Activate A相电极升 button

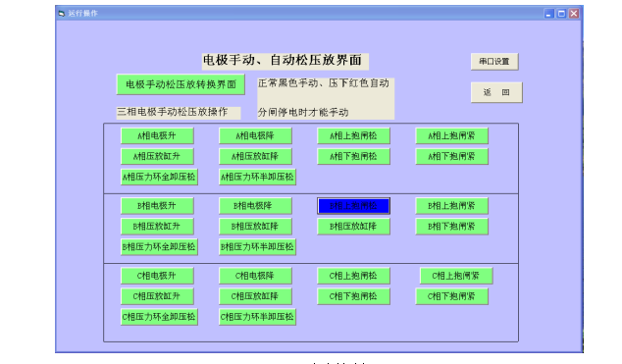pyautogui.click(x=157, y=136)
